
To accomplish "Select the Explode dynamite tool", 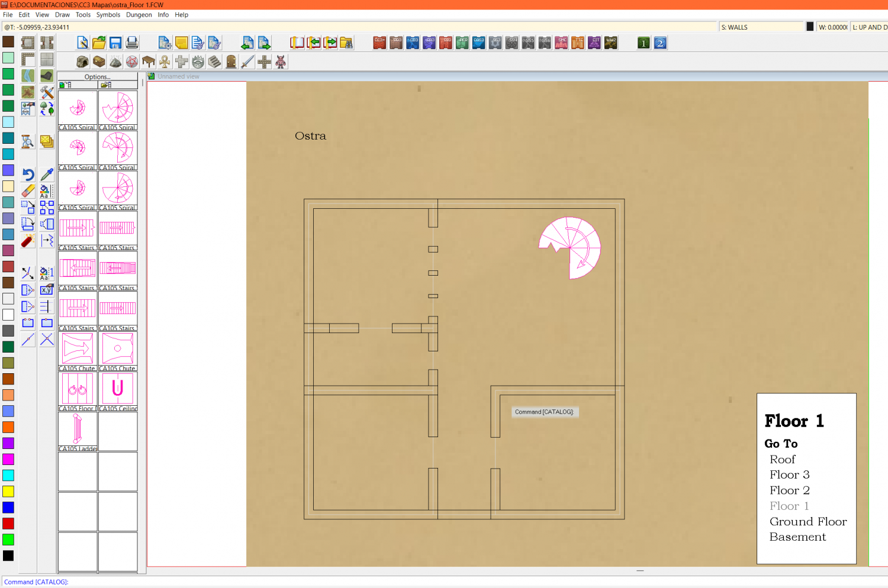I will [28, 241].
